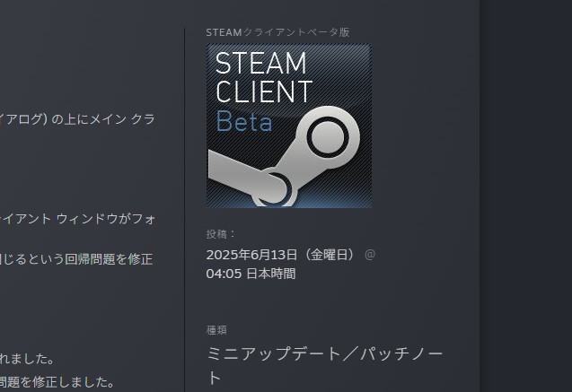Click the "CLIENT" word in the banner

coord(264,91)
